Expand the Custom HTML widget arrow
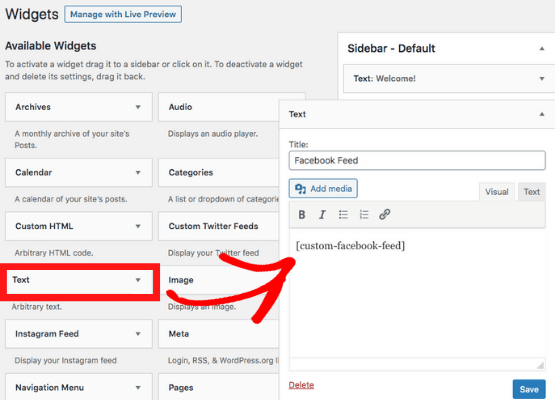The width and height of the screenshot is (555, 400). (x=138, y=226)
